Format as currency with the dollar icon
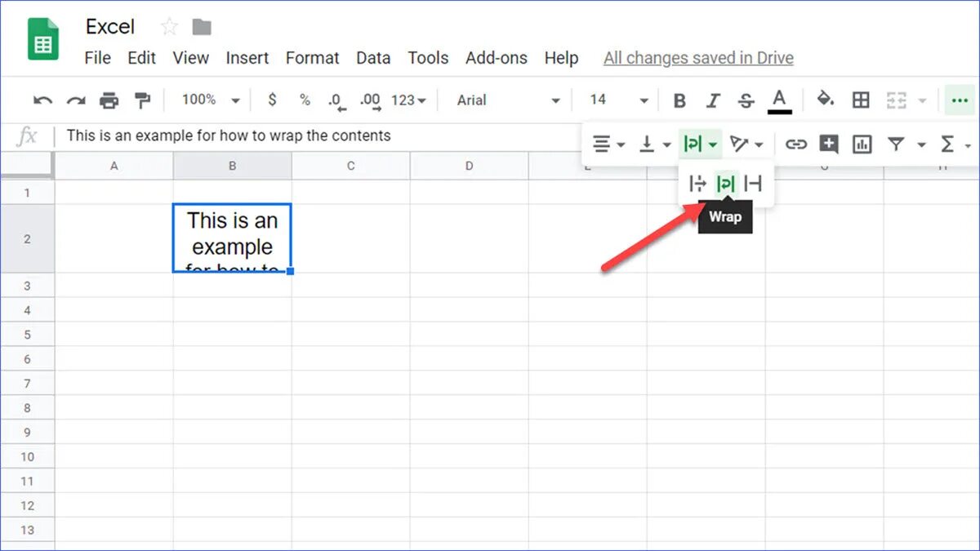 click(272, 100)
